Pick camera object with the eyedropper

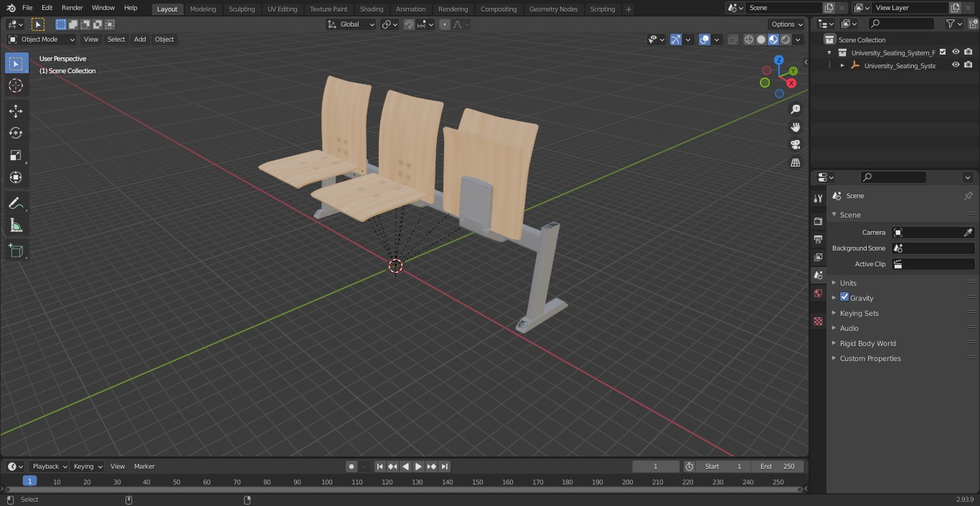tap(968, 233)
